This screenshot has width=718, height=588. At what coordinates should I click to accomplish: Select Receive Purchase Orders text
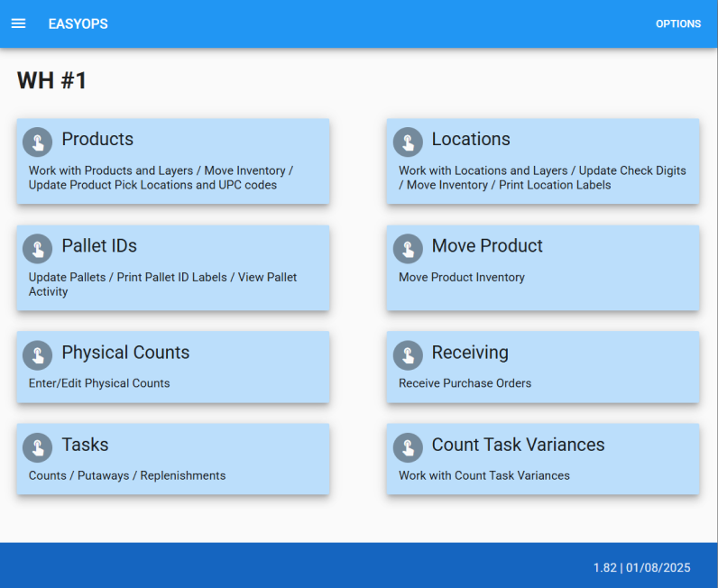(x=465, y=383)
